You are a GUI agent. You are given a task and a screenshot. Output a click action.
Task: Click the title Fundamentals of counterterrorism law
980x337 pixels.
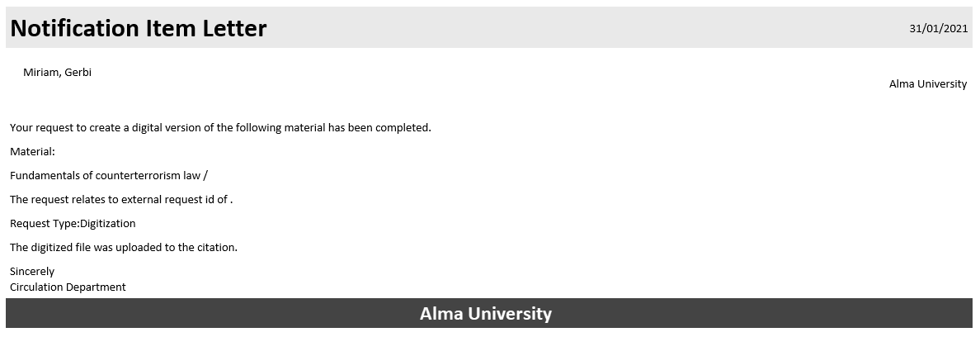[109, 176]
